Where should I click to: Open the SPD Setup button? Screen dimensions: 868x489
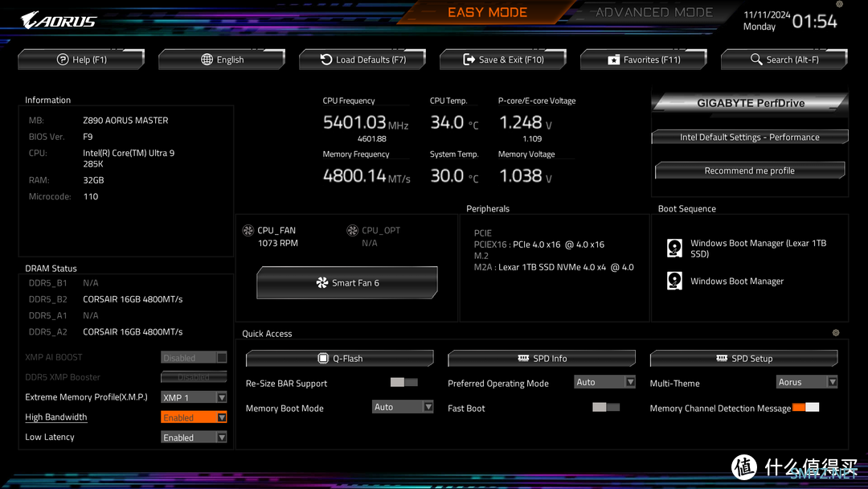click(743, 358)
